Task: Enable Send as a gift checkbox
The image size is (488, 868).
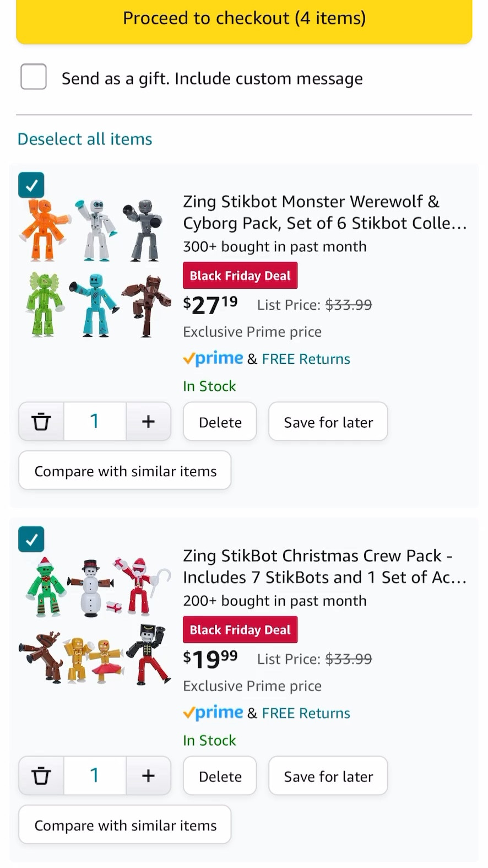Action: point(33,77)
